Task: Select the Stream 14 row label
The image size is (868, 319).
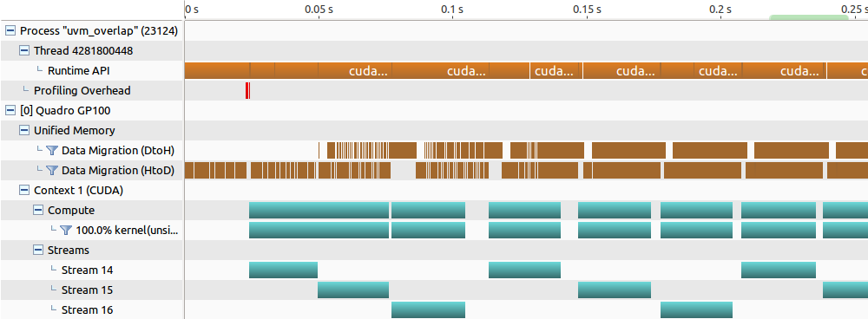Action: (x=88, y=270)
